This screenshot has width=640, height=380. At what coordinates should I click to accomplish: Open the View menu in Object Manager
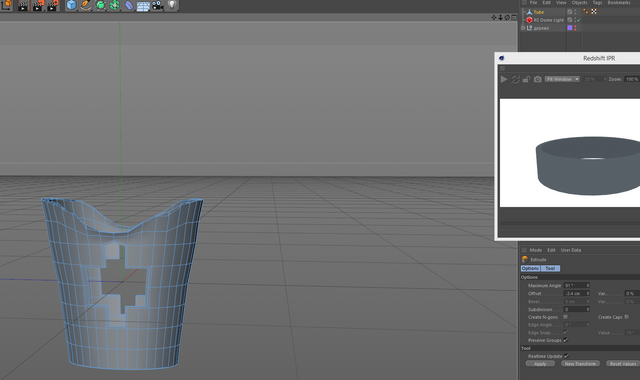(x=561, y=2)
